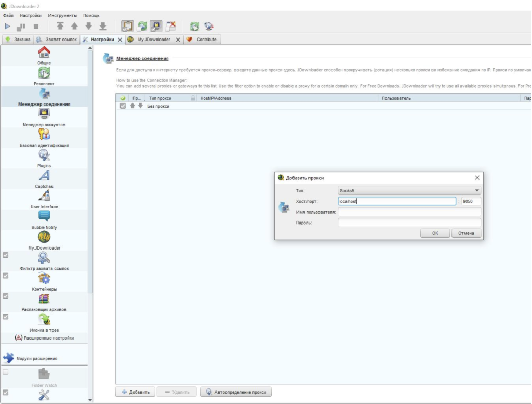Click the Удалить button
This screenshot has width=532, height=404.
tap(177, 392)
